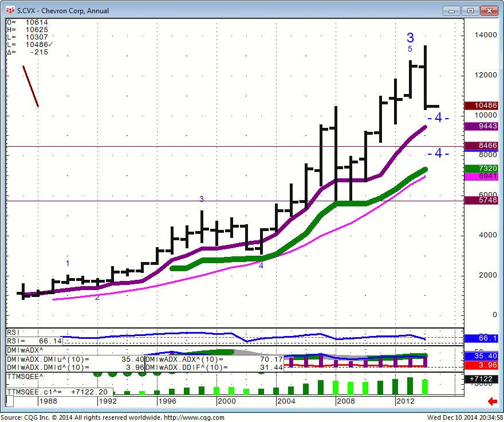Close the S.CVX chart window

489,11
